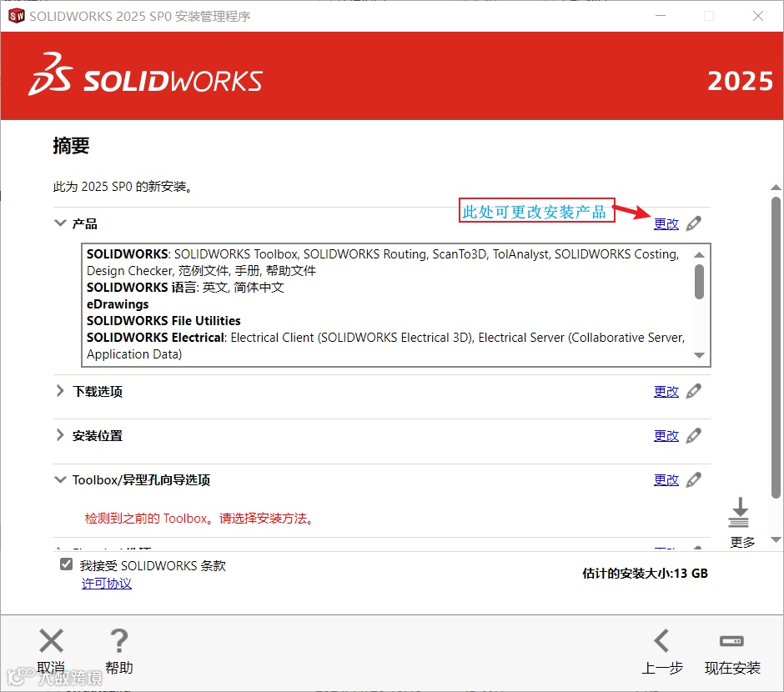The height and width of the screenshot is (692, 784).
Task: Collapse the Toolbox/异型孔向导选项 section
Action: coord(60,479)
